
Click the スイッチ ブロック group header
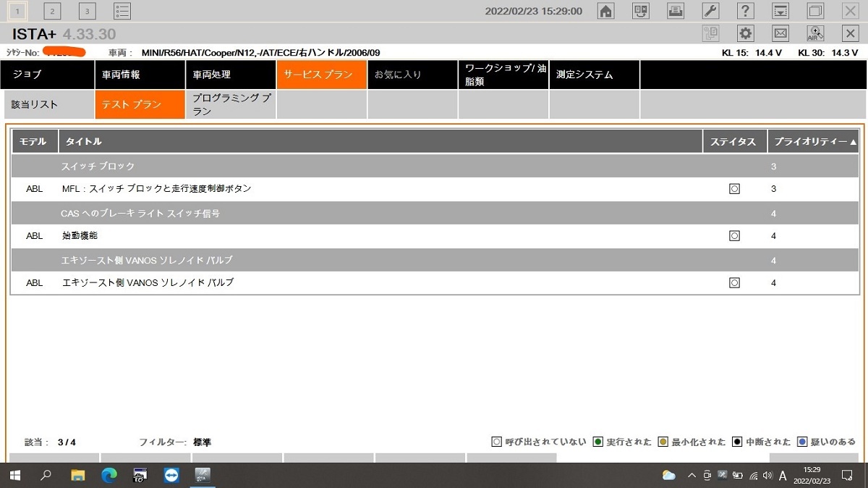tap(435, 166)
